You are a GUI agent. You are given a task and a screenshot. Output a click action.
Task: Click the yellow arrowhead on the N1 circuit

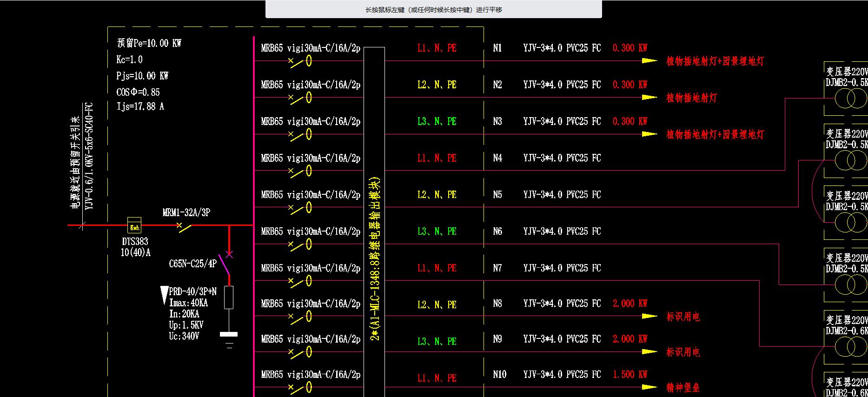(649, 60)
